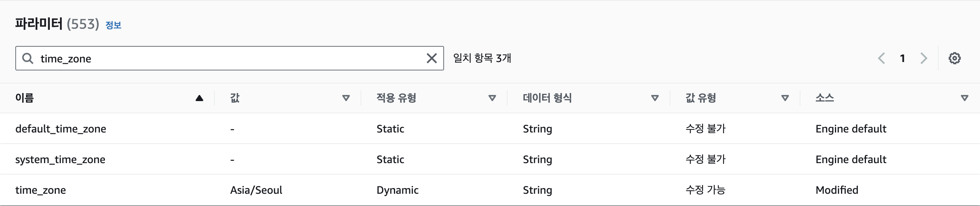Sort by 값 유형 column arrow
This screenshot has width=980, height=206.
pyautogui.click(x=785, y=98)
